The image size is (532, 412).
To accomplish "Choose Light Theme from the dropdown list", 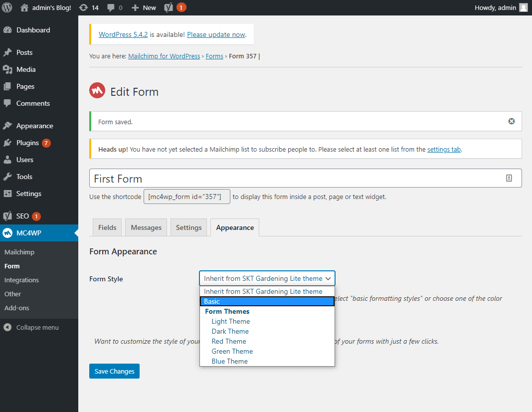I will pyautogui.click(x=267, y=321).
